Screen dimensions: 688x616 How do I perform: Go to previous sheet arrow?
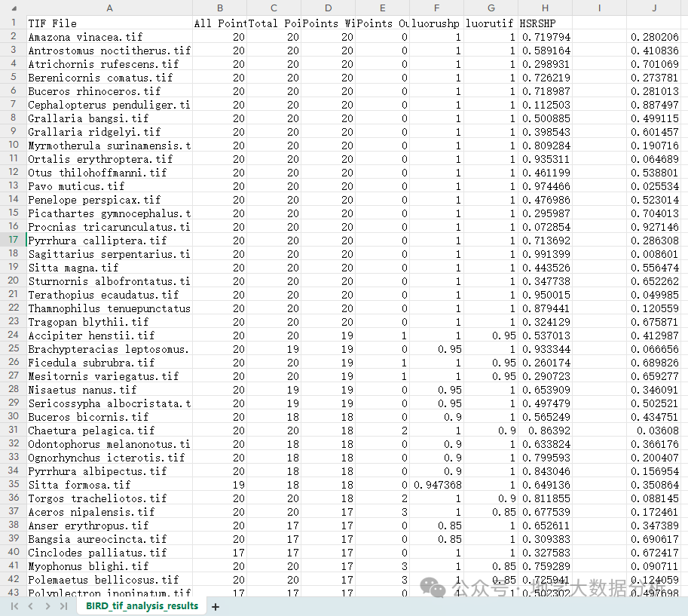pyautogui.click(x=31, y=606)
